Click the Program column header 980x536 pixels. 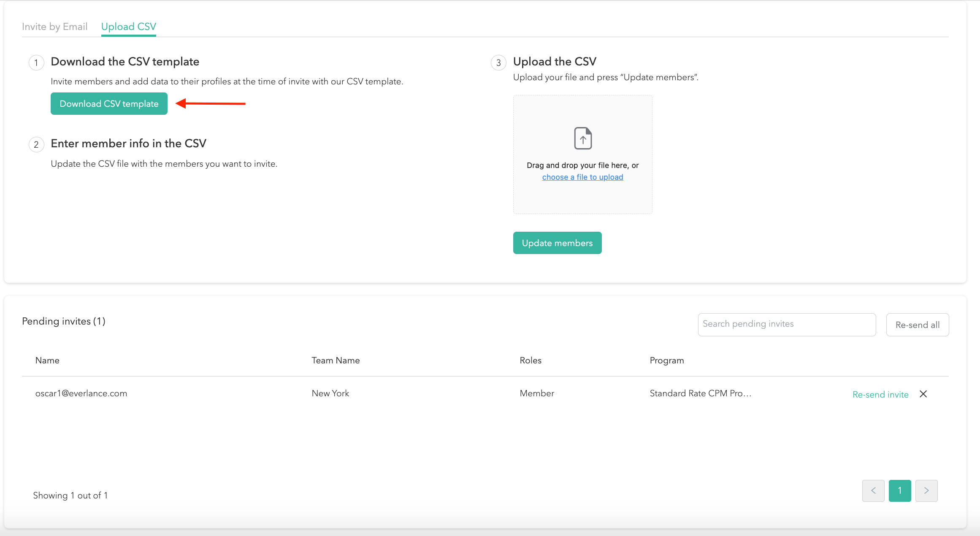point(666,360)
